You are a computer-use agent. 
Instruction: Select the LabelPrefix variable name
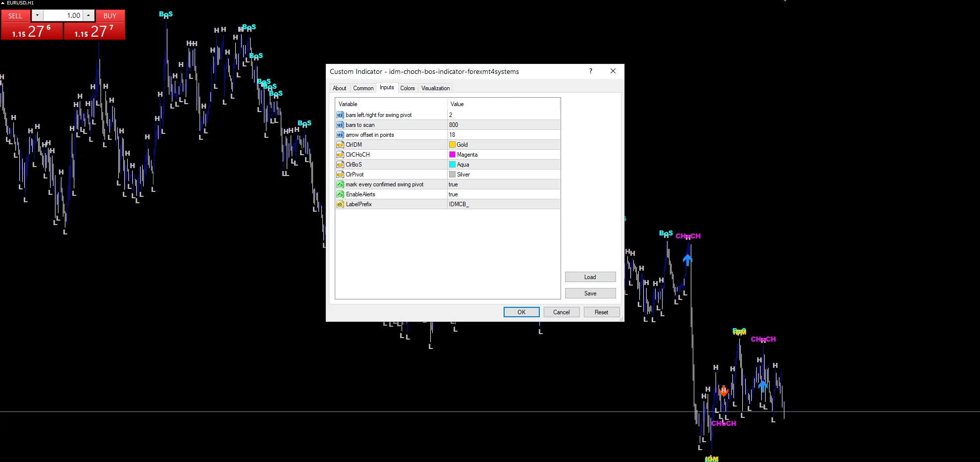[359, 204]
